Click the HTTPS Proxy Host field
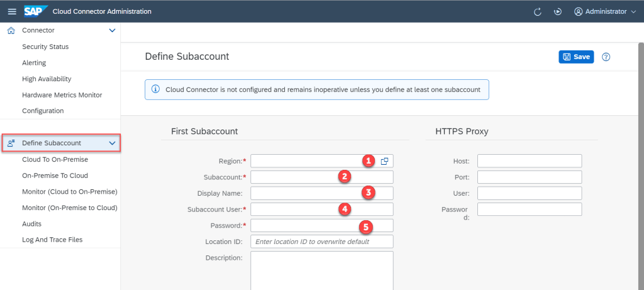The image size is (644, 290). pyautogui.click(x=529, y=161)
